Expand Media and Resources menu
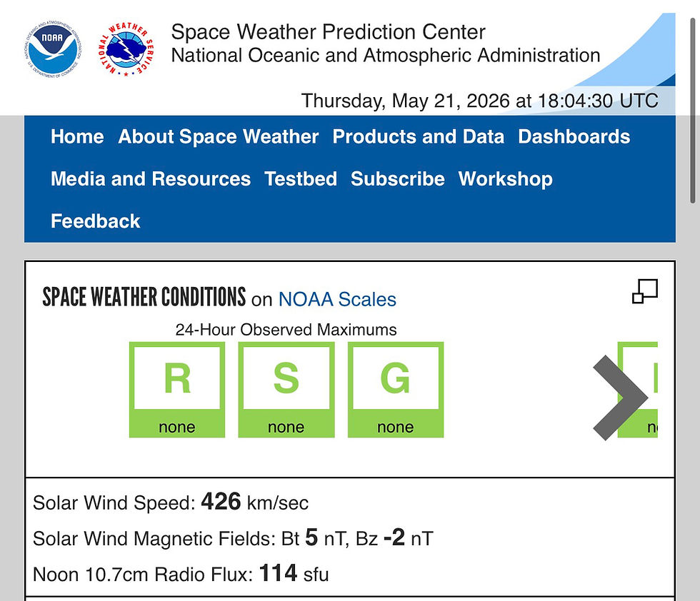700x601 pixels. click(151, 179)
